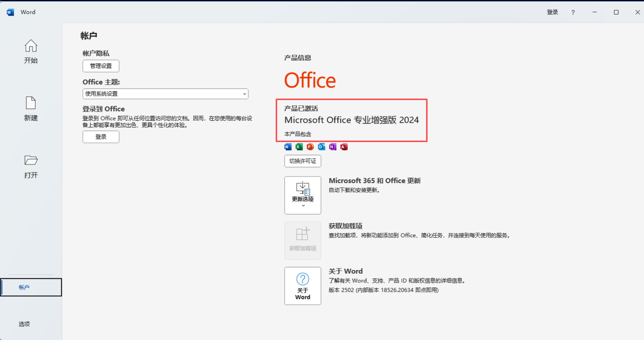Click the 本产品包含 label
This screenshot has height=340, width=644.
[298, 134]
